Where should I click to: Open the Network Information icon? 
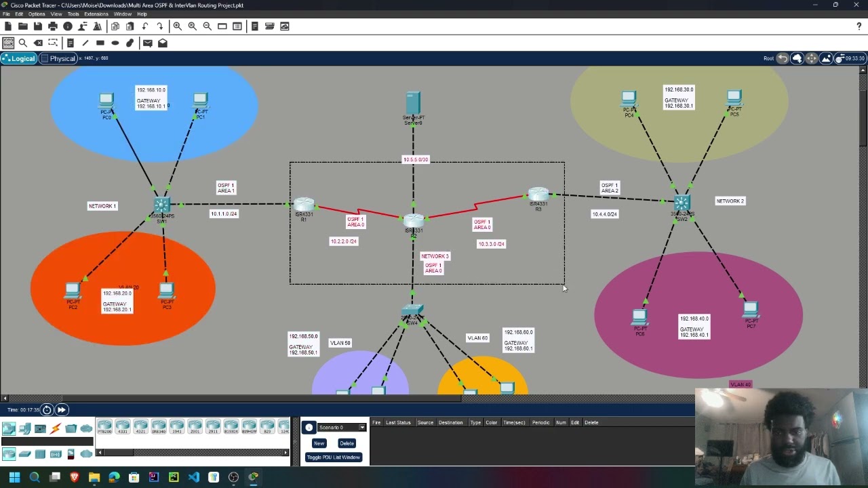click(x=67, y=26)
